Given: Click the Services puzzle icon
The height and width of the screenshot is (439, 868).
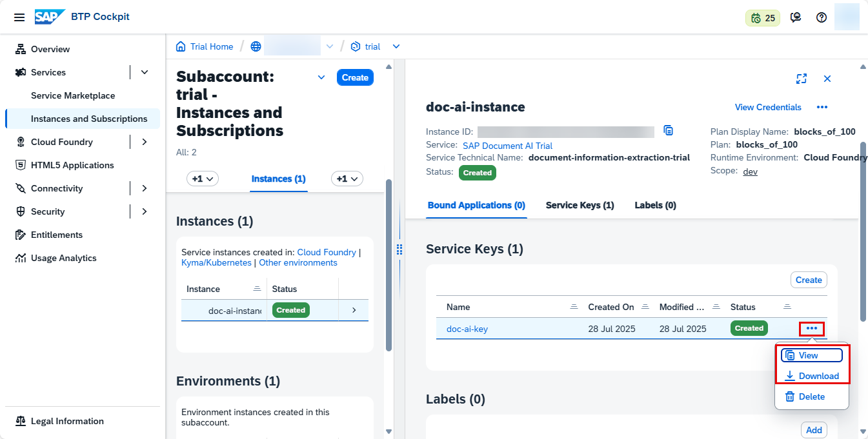Looking at the screenshot, I should [x=20, y=72].
